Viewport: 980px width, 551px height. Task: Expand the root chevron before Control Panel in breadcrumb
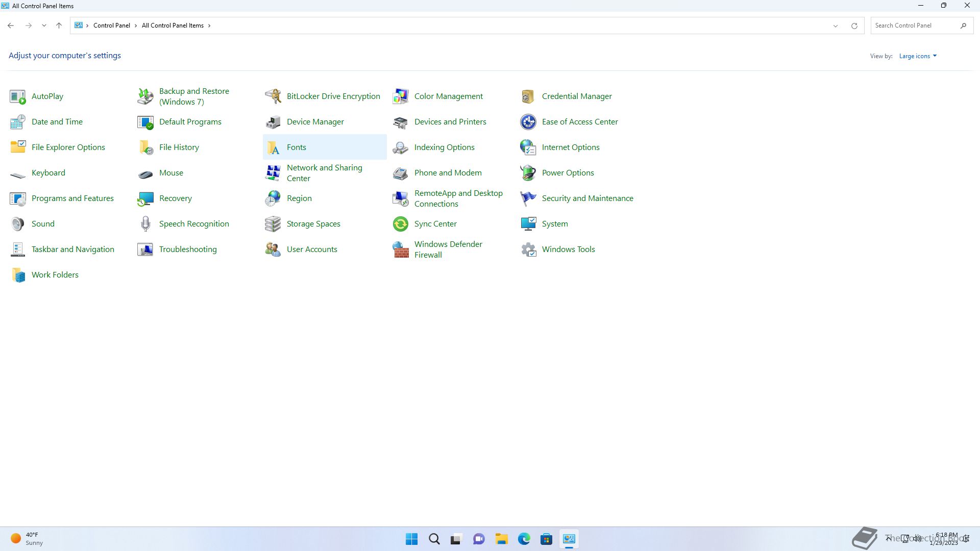87,26
